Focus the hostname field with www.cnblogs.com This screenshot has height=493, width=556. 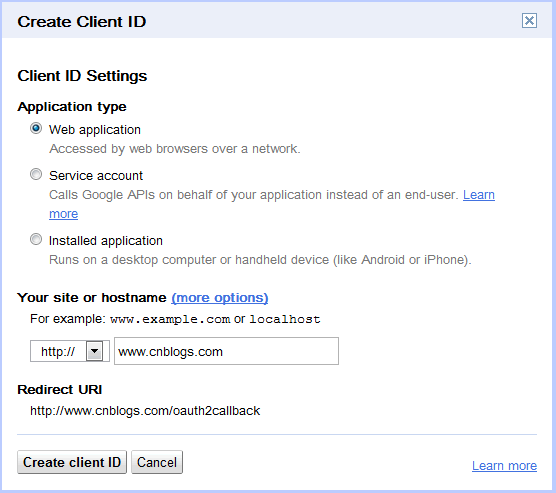pyautogui.click(x=226, y=351)
